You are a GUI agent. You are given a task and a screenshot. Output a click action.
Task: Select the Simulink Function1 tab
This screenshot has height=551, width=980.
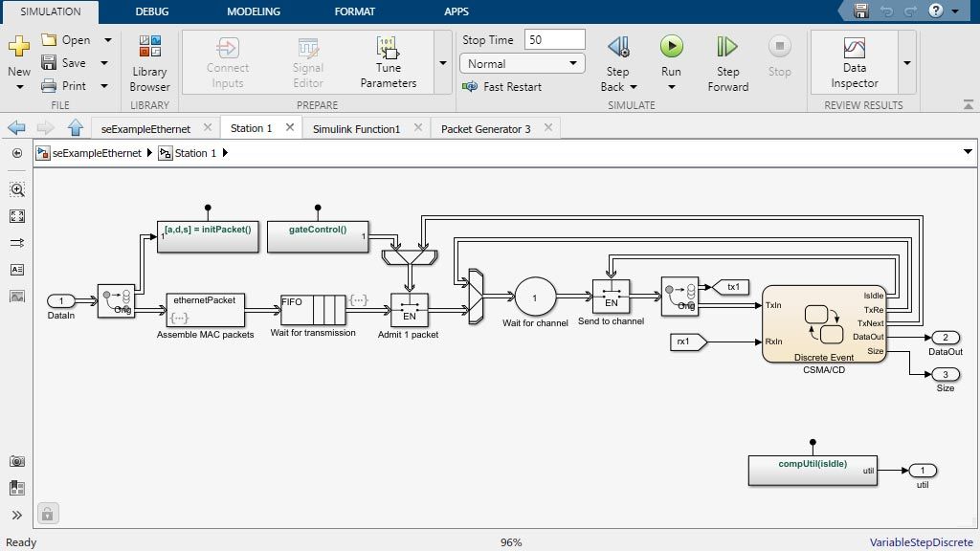[356, 128]
